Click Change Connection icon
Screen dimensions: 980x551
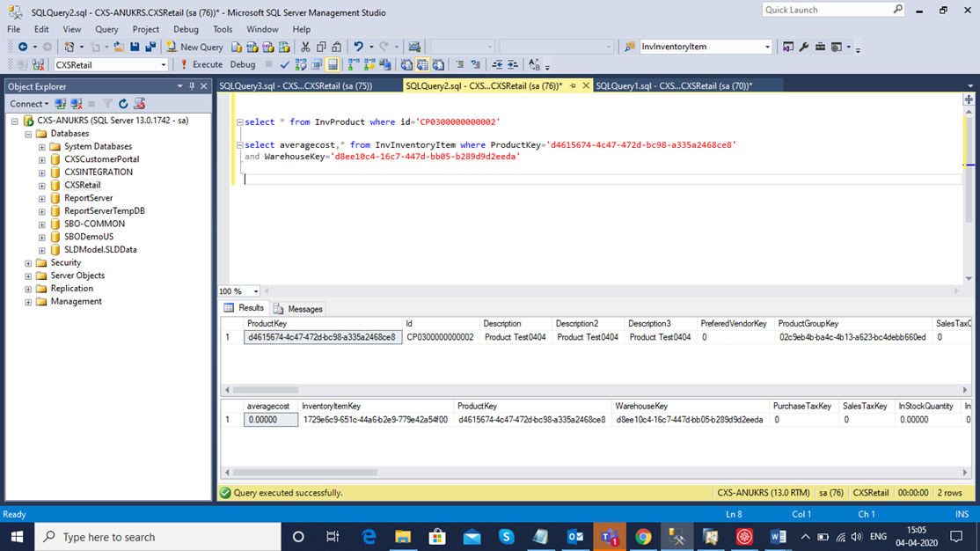(38, 65)
